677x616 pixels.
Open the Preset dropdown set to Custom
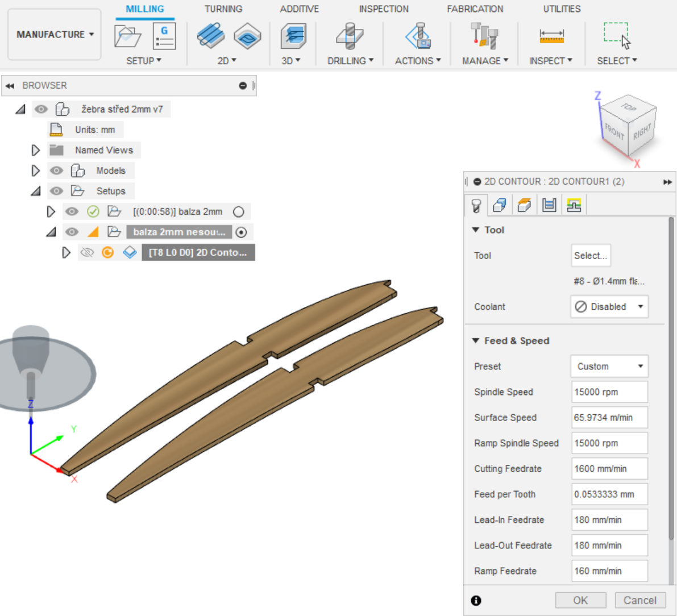[609, 367]
